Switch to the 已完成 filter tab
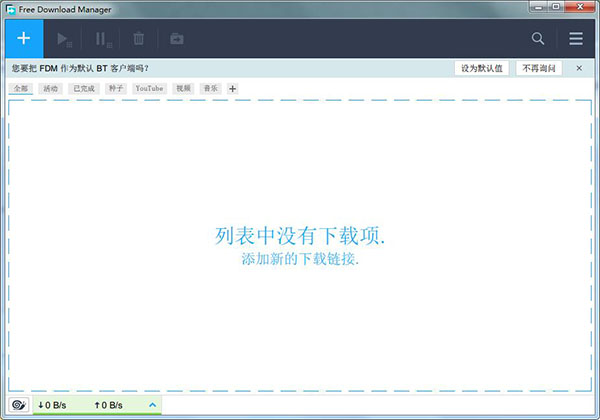 (x=85, y=89)
